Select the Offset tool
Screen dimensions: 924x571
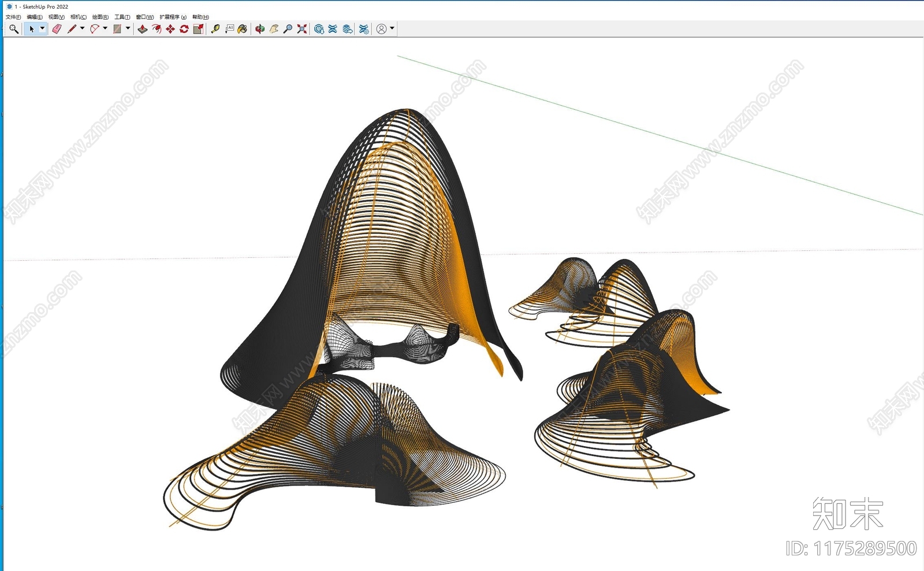[157, 28]
